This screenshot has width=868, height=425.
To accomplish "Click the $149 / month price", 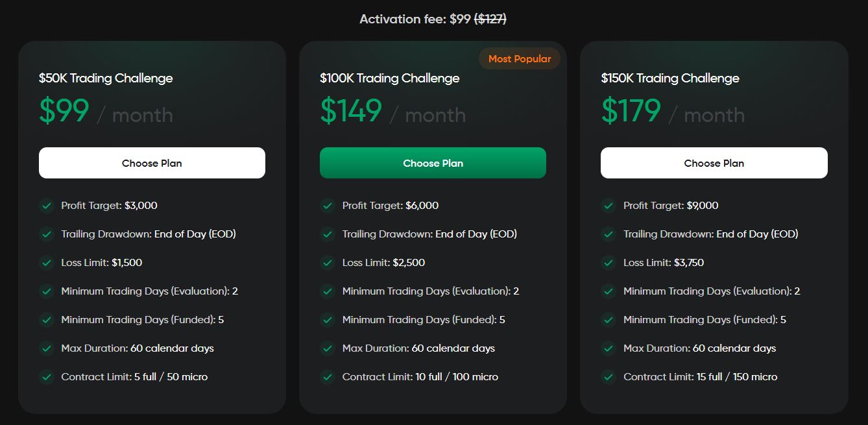I will tap(392, 112).
